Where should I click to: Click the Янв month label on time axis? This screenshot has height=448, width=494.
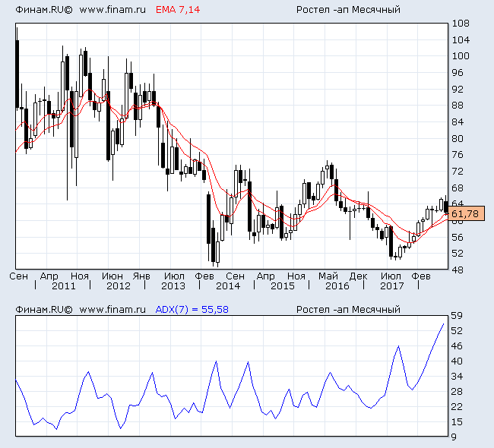pos(141,276)
